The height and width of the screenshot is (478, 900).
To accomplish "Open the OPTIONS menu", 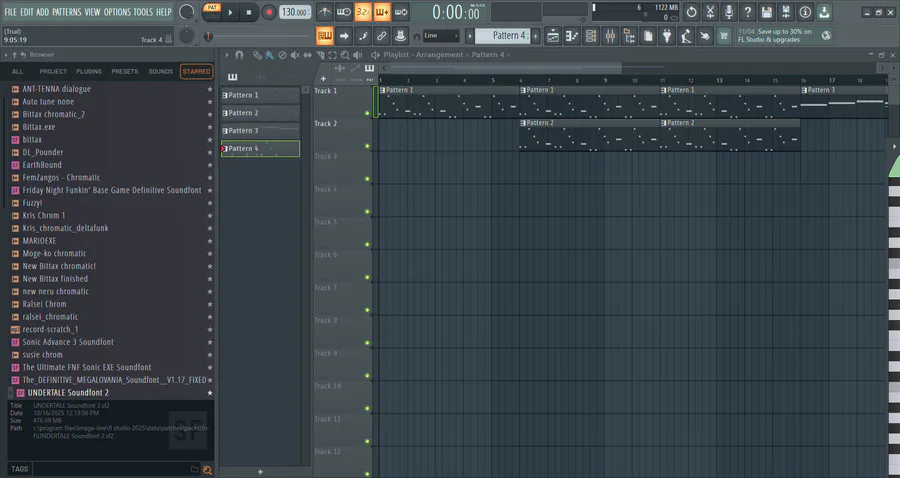I will pos(117,12).
